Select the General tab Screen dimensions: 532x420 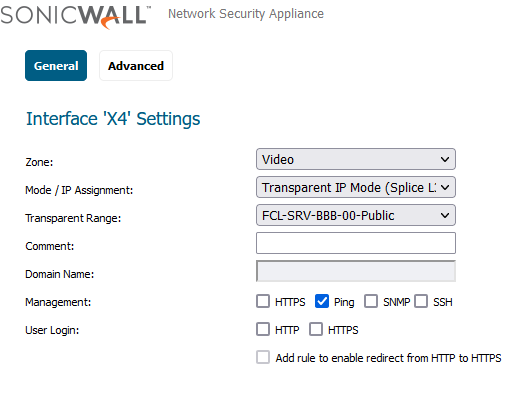coord(56,66)
